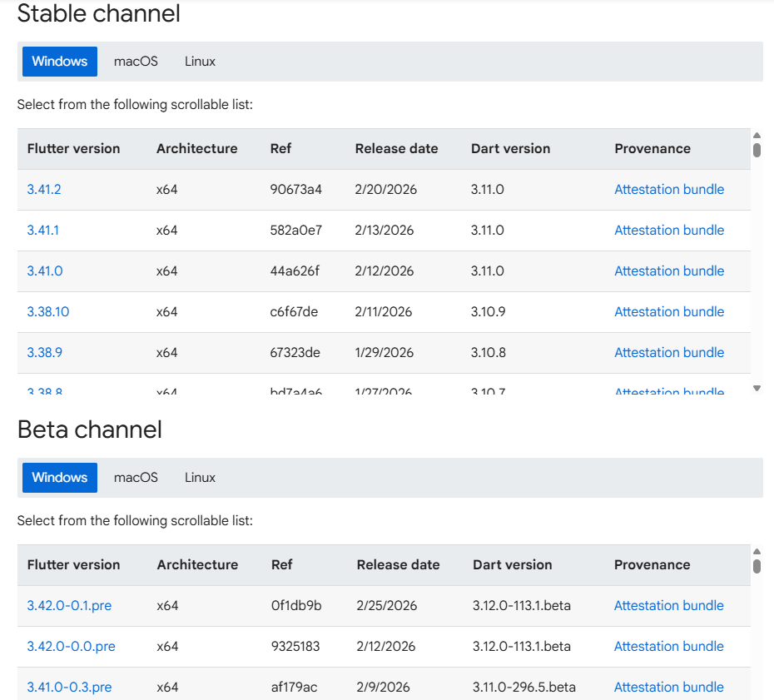The height and width of the screenshot is (700, 774).
Task: Switch to Linux tab under Stable channel
Action: (200, 62)
